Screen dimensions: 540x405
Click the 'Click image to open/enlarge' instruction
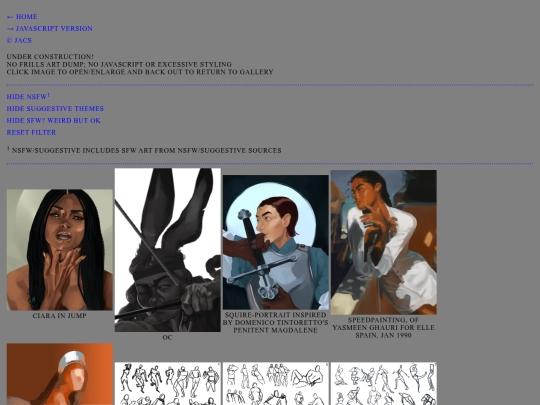[140, 72]
